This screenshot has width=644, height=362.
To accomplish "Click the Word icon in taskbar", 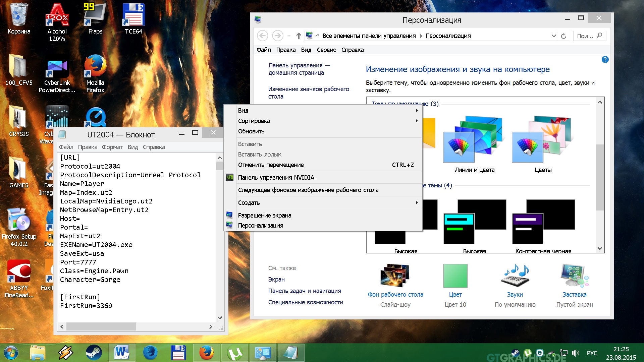I will tap(122, 353).
